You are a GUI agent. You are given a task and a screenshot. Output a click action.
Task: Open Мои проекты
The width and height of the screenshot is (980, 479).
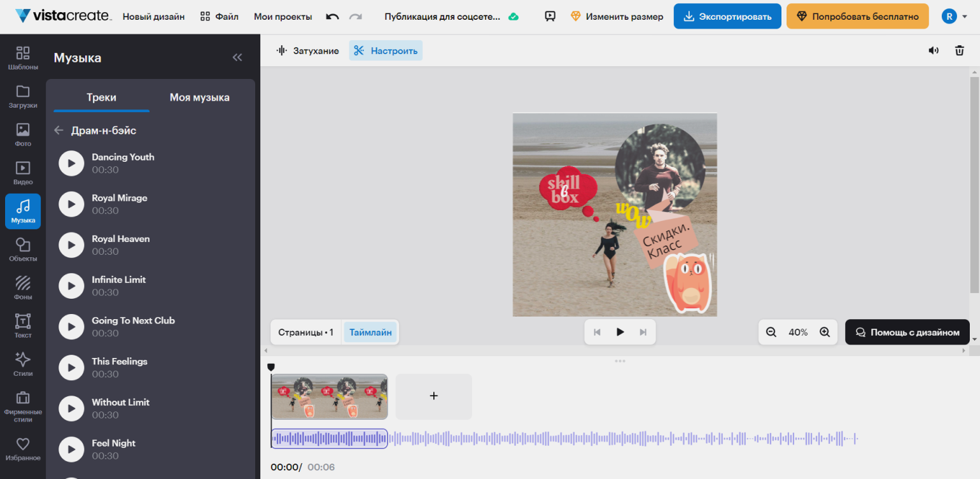283,17
